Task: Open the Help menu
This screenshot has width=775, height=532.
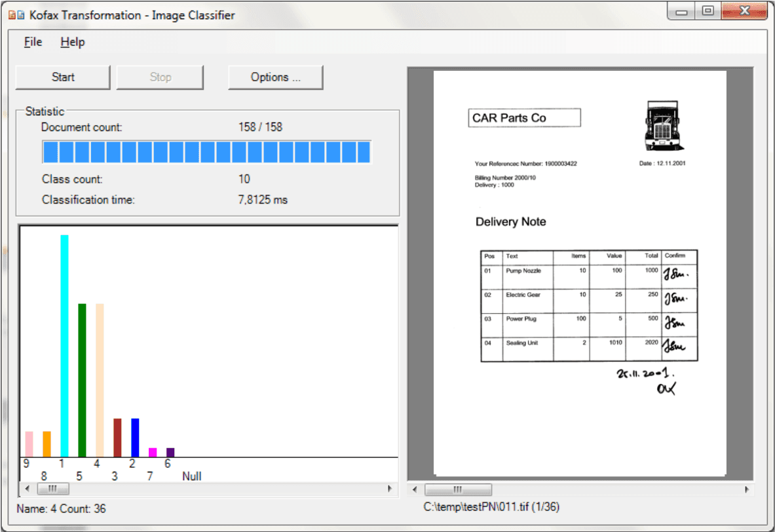Action: point(73,42)
